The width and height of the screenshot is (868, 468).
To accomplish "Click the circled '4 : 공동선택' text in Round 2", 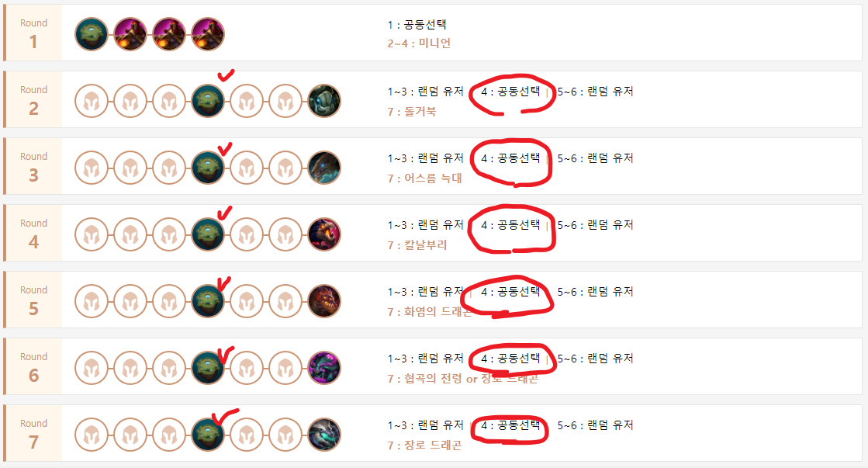I will [510, 92].
